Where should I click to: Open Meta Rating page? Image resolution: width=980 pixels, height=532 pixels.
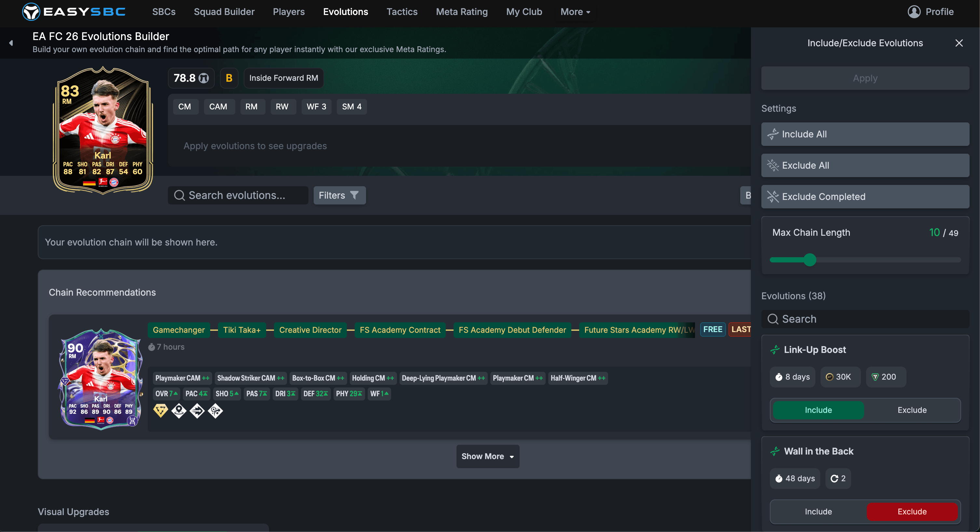461,12
